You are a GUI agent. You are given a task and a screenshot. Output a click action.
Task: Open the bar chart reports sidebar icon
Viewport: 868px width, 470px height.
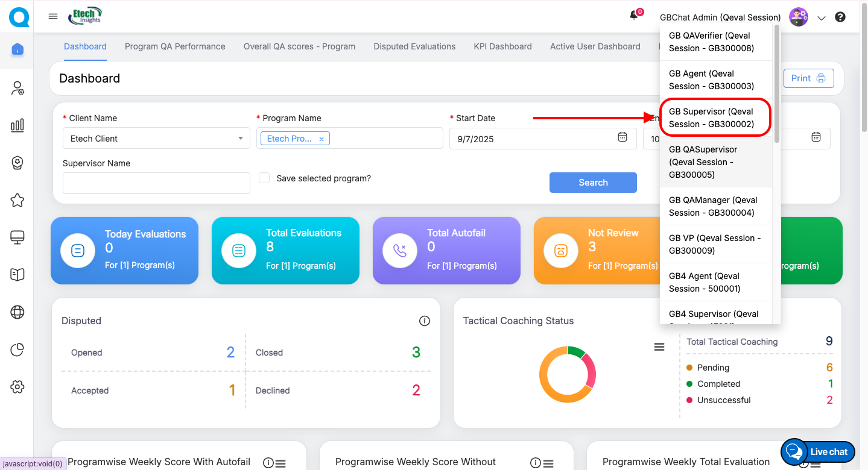click(x=17, y=125)
